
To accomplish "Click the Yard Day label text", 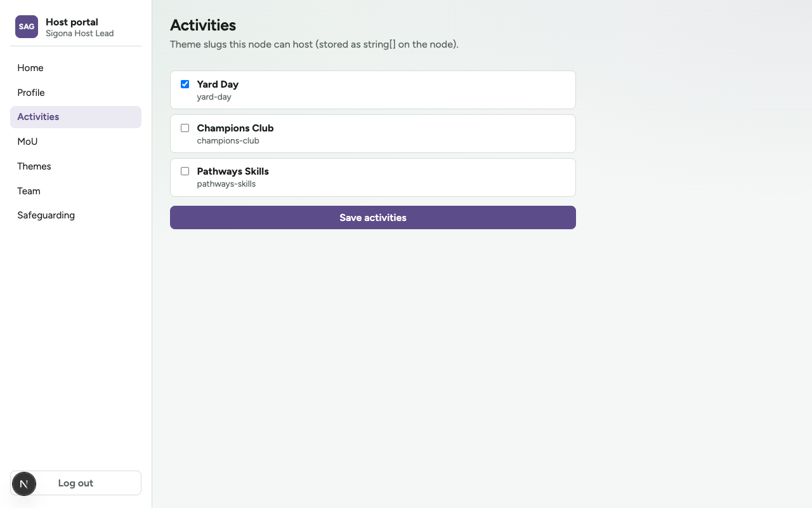I will (218, 84).
